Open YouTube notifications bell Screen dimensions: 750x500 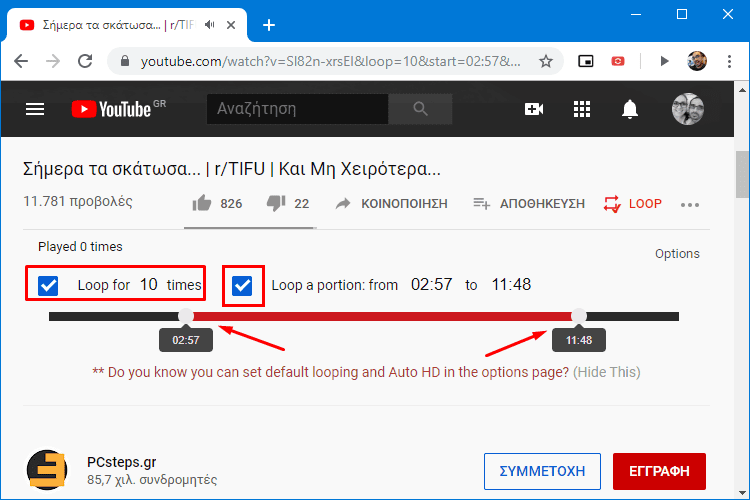pos(629,109)
